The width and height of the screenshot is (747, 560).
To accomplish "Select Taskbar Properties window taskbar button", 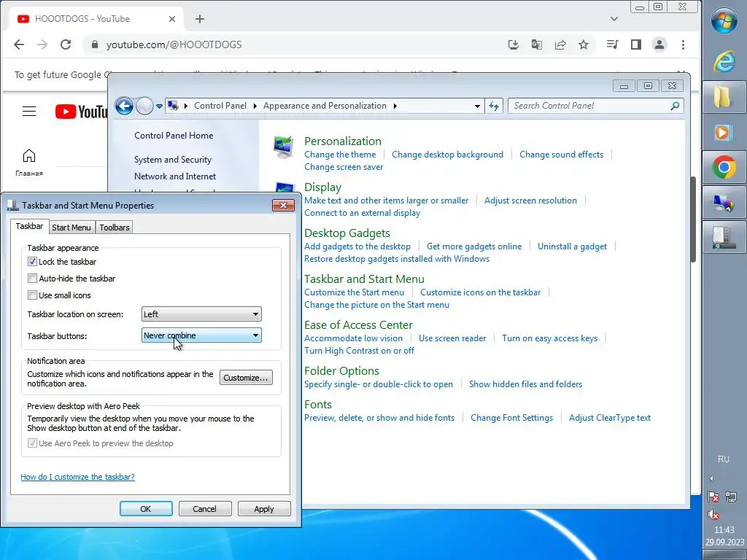I will click(x=724, y=238).
